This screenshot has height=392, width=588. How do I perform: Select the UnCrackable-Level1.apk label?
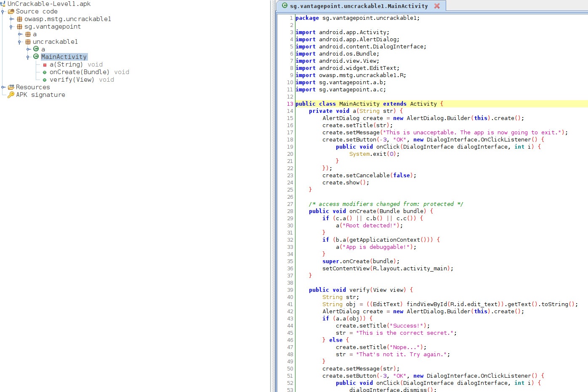(x=49, y=4)
